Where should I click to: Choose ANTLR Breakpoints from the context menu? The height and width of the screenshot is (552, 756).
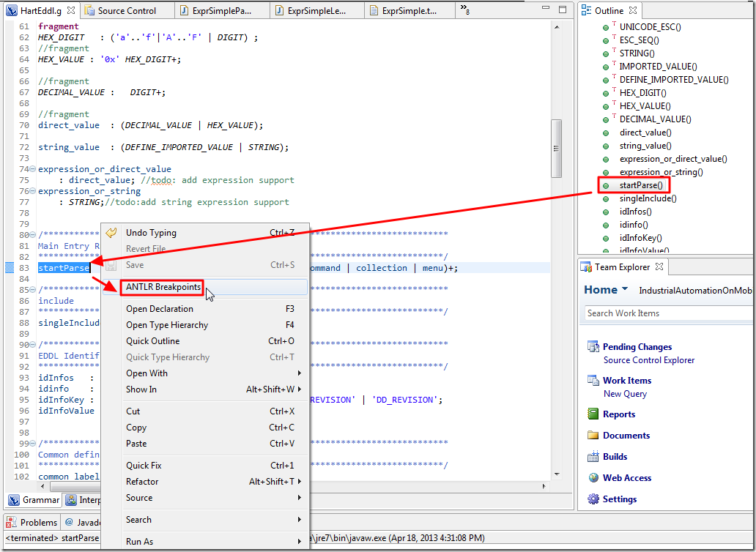coord(163,287)
